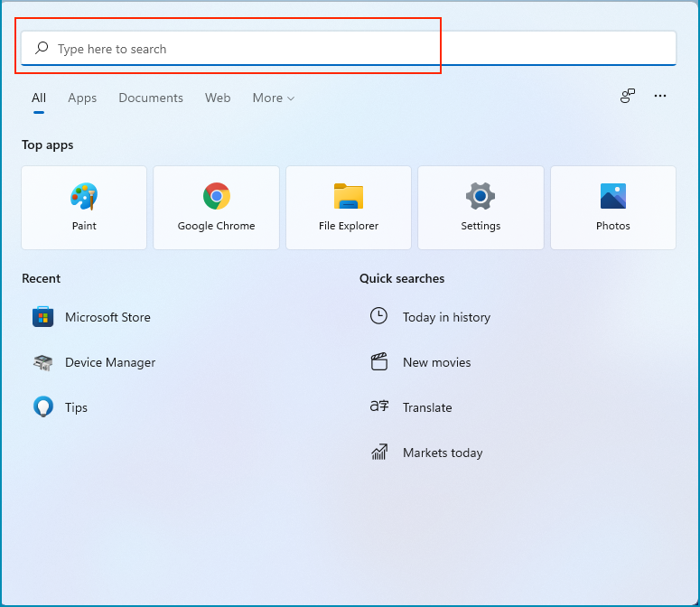This screenshot has width=700, height=607.
Task: Open the three-dot more options menu
Action: [660, 96]
